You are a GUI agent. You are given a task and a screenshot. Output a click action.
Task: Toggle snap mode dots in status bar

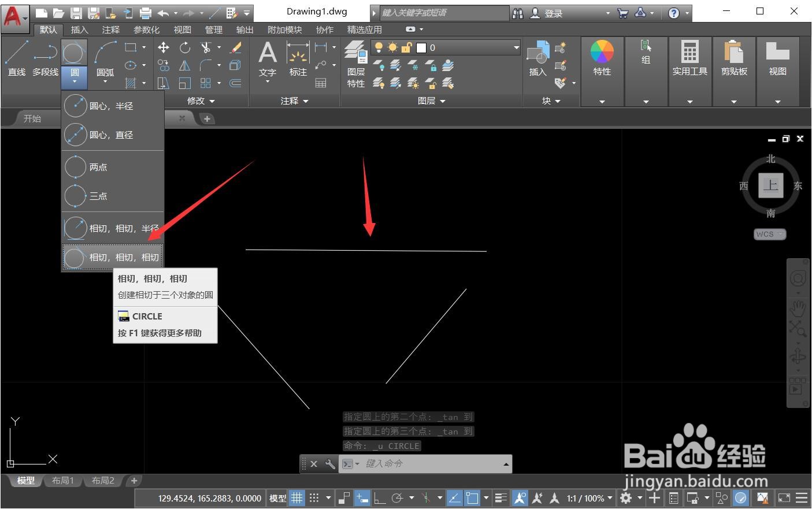pos(314,498)
